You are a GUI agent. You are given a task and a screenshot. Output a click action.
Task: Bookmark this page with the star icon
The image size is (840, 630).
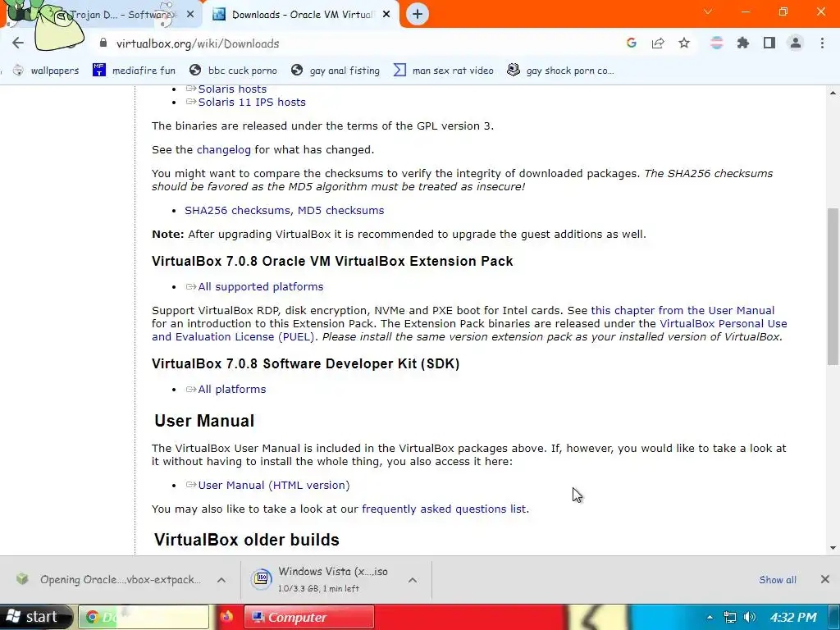click(x=684, y=43)
